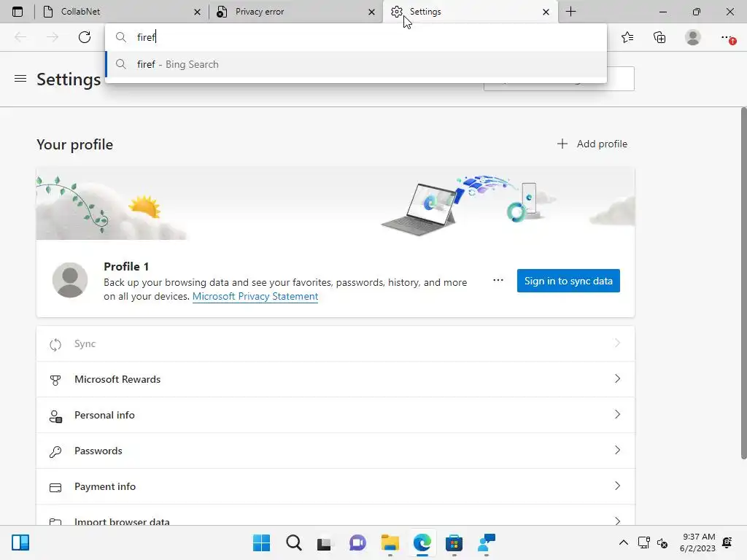Open Passwords settings
747x560 pixels.
point(336,451)
